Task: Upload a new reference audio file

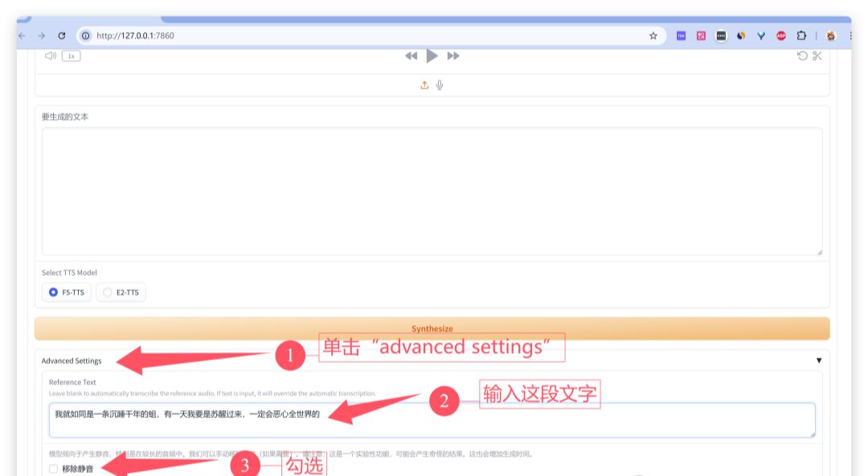Action: 424,84
